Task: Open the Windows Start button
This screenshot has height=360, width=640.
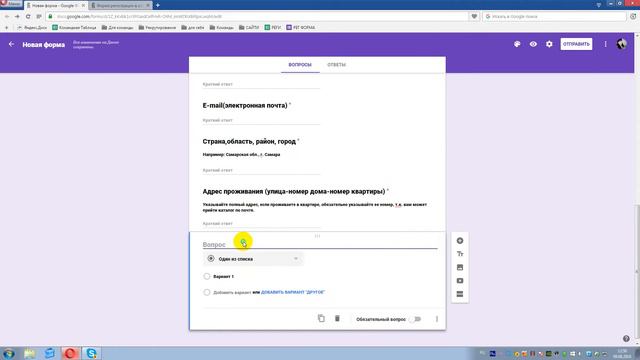Action: [9, 353]
